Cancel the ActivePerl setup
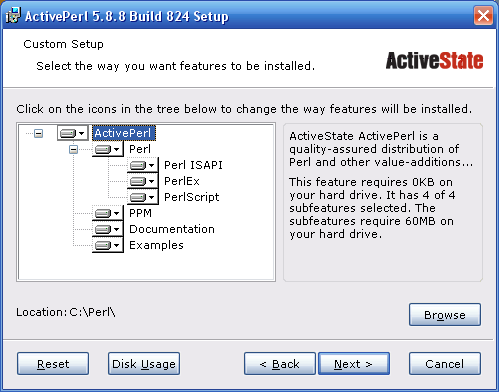 [445, 364]
